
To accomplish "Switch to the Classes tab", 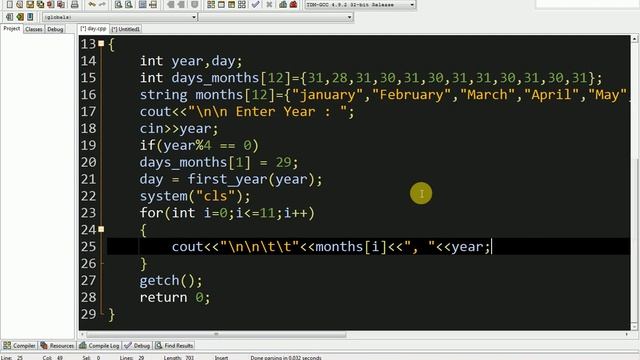I will tap(33, 29).
